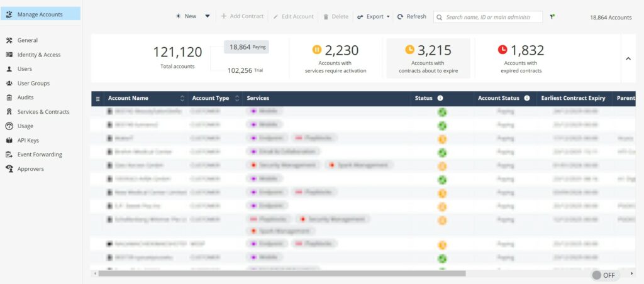Open the New dropdown arrow
The image size is (644, 284).
point(208,17)
